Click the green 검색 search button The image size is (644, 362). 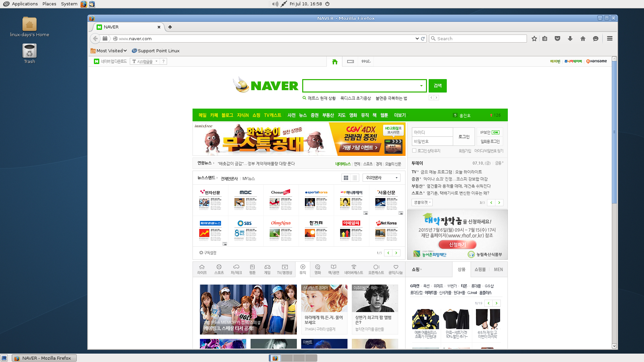pos(438,86)
